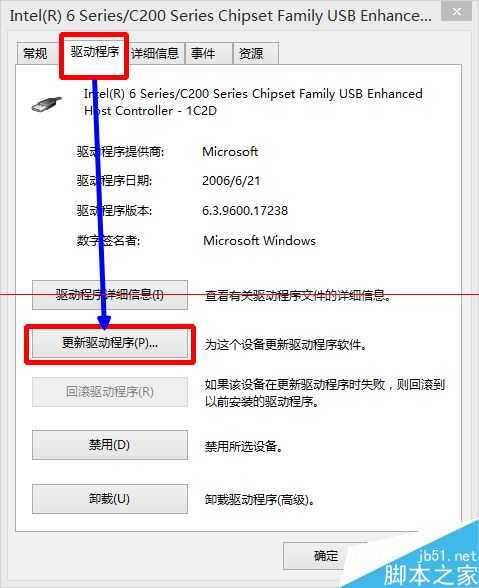Click the Host Controller - 1C2D device name
Viewport: 479px width, 588px height.
pyautogui.click(x=150, y=111)
